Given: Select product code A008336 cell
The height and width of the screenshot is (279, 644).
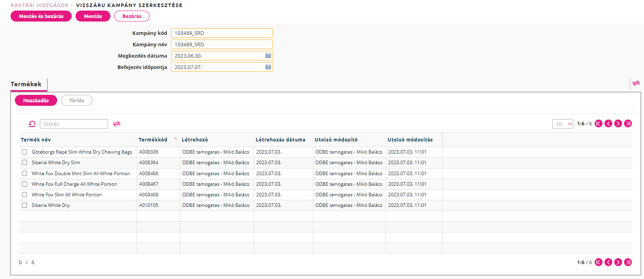Looking at the screenshot, I should (149, 152).
